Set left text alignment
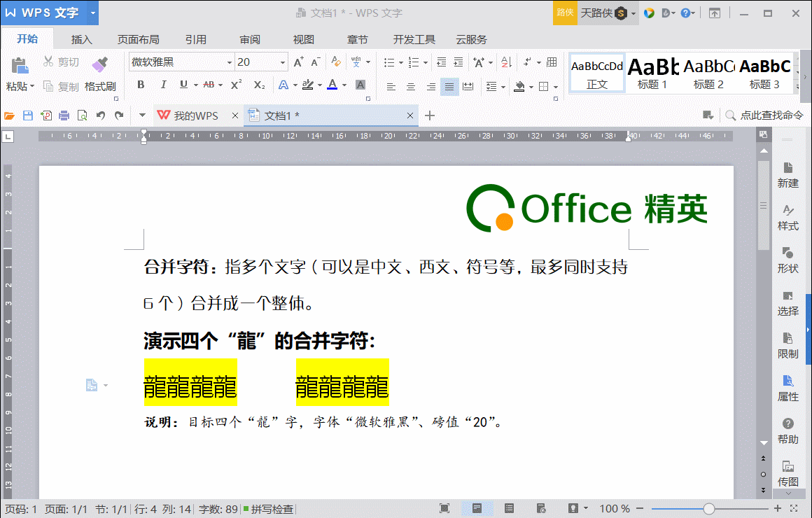 tap(391, 87)
